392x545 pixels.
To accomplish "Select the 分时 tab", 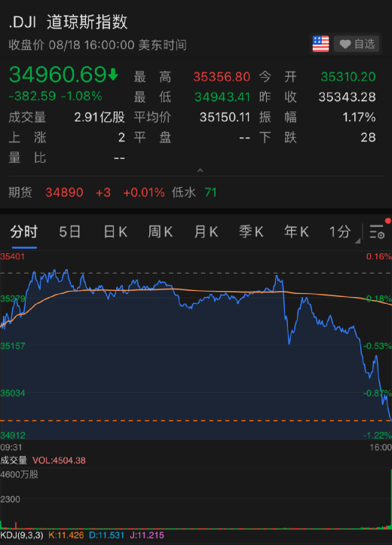I will coord(23,231).
